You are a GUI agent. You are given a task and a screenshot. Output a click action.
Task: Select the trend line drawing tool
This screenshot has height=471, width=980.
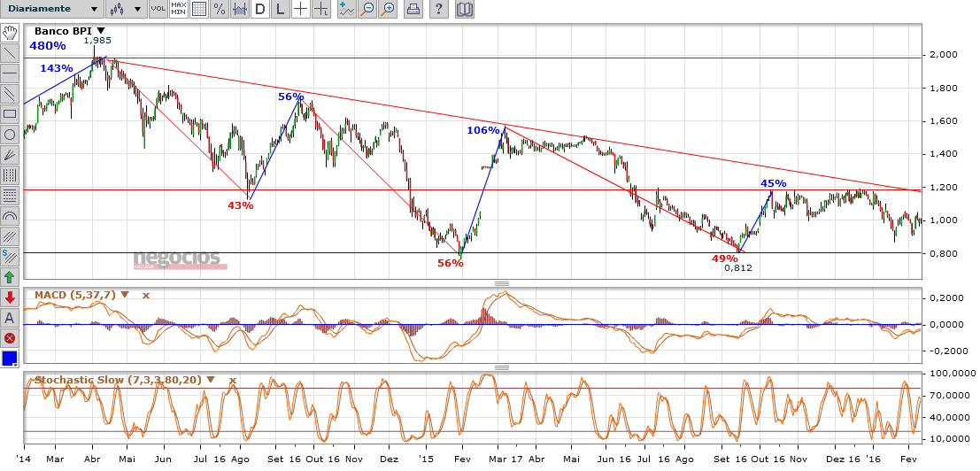[10, 52]
